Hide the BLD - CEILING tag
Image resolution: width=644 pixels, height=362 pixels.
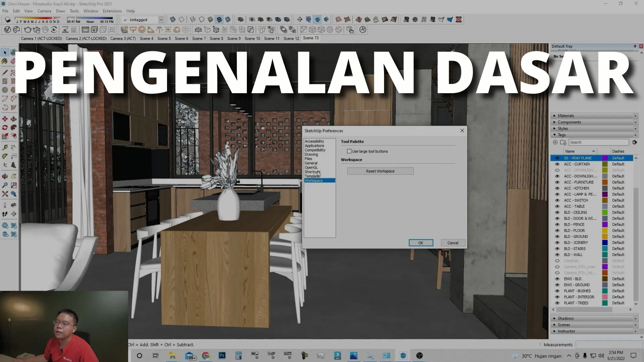point(557,213)
